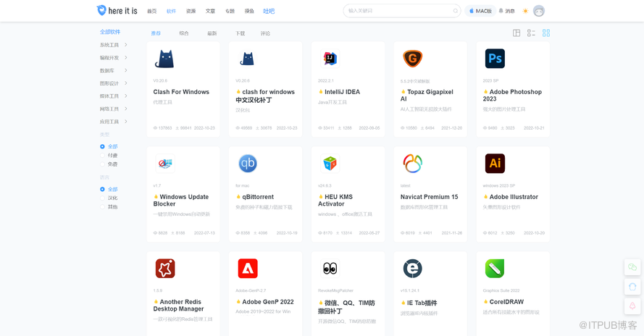Open 摸鱼 in the top navigation
644x336 pixels.
click(249, 11)
